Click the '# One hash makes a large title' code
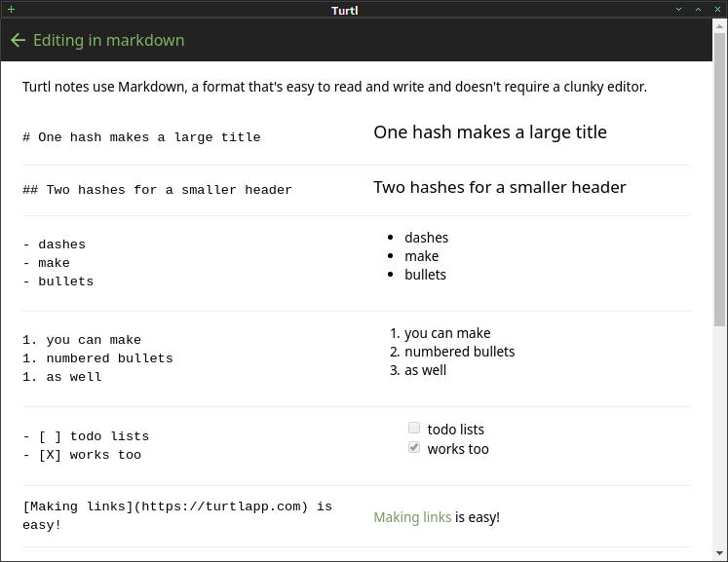The height and width of the screenshot is (562, 728). tap(141, 137)
